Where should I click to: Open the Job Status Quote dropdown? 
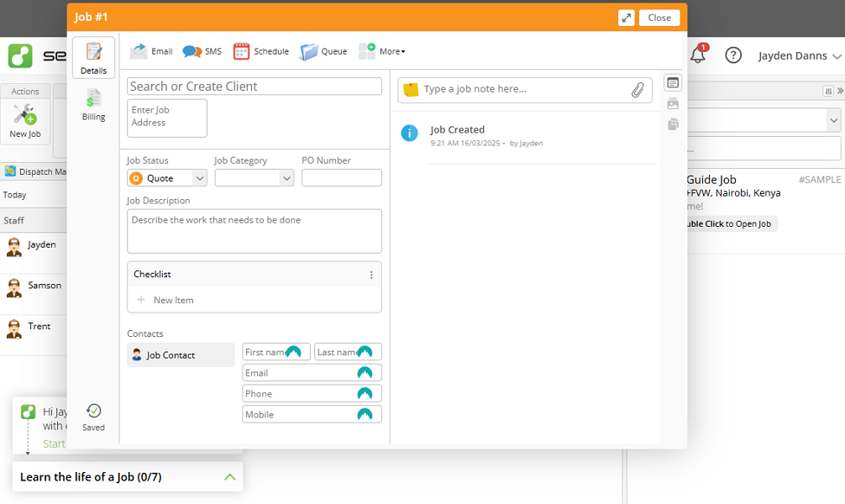click(167, 178)
